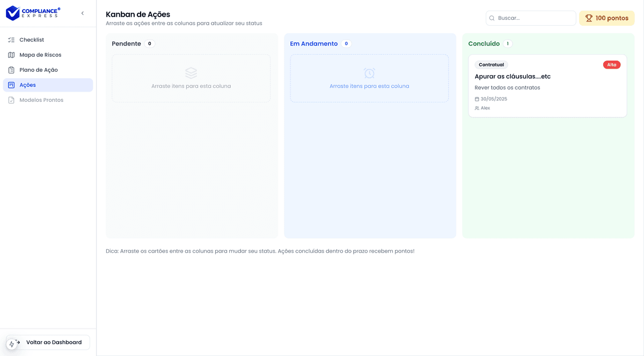Screen dimensions: 644x356
Task: Click the Kanban de Ações page title
Action: pyautogui.click(x=138, y=14)
